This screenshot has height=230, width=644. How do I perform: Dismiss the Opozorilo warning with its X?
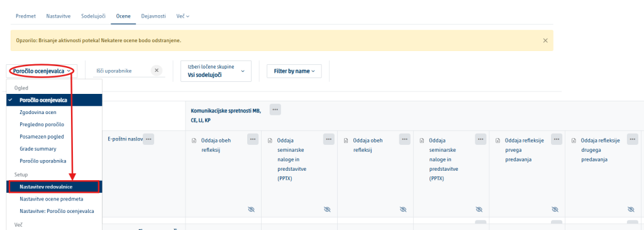[545, 40]
